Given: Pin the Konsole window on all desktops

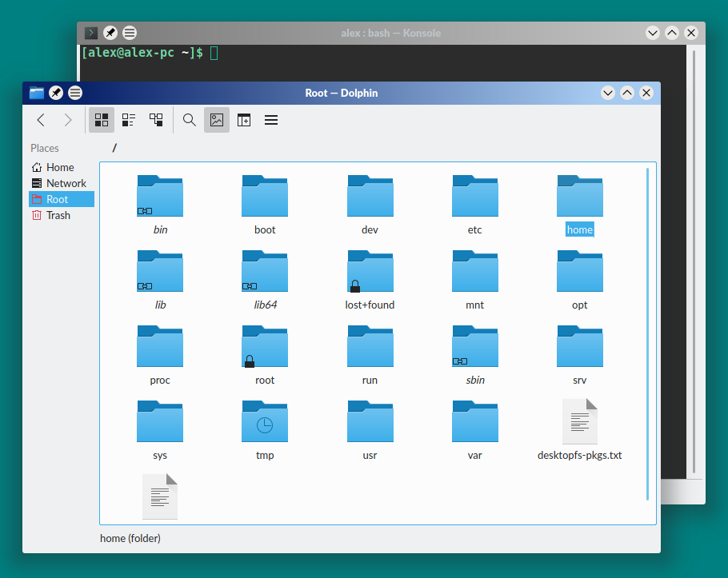Looking at the screenshot, I should coord(110,33).
